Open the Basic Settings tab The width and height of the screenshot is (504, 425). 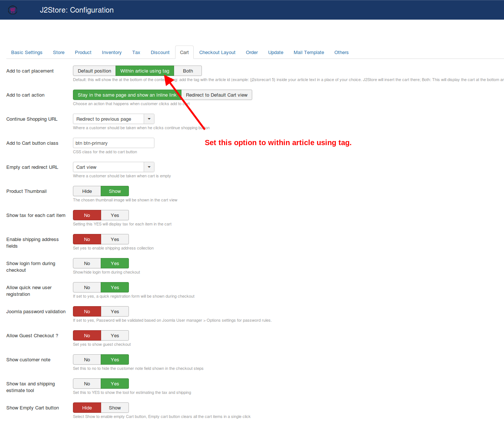pyautogui.click(x=27, y=53)
